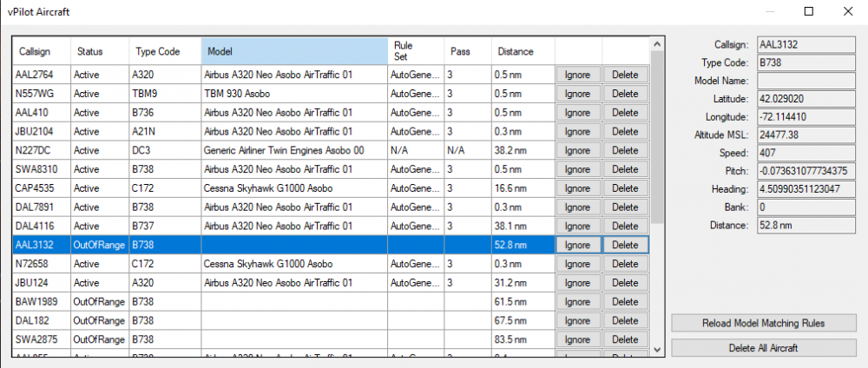Ignore the SWA2875 out-of-range aircraft
This screenshot has width=868, height=368.
[x=577, y=339]
